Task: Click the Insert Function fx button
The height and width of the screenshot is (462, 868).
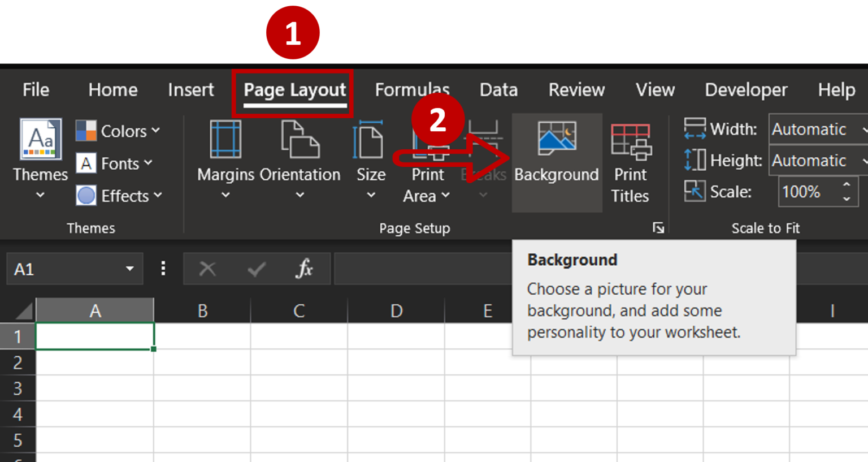Action: point(305,269)
